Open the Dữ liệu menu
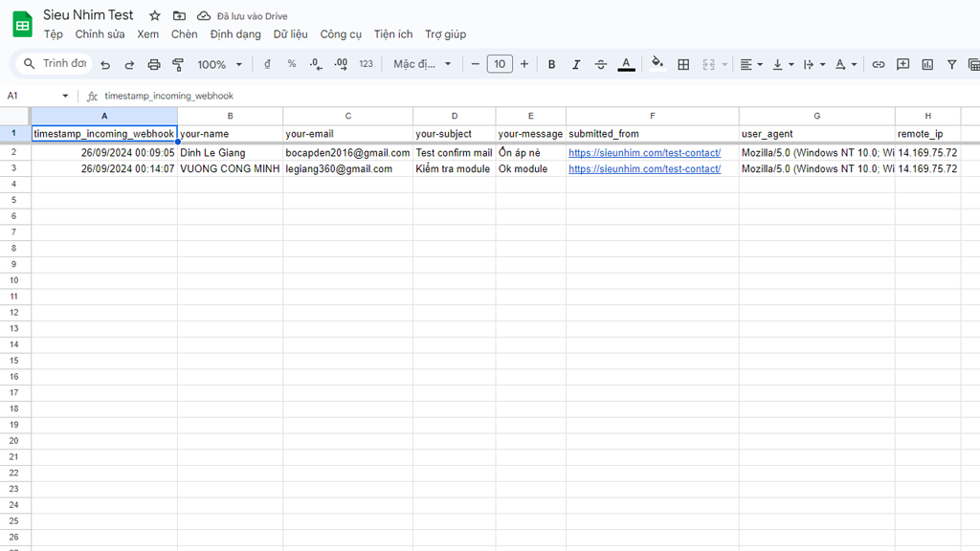 290,34
